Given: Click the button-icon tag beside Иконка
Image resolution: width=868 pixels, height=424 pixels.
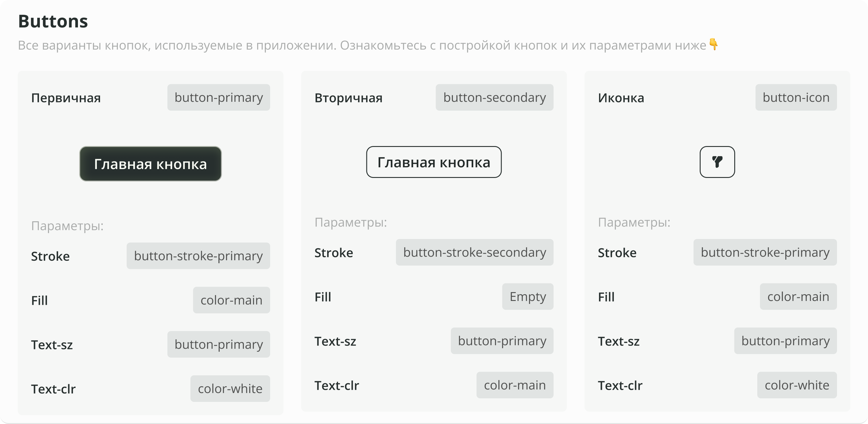Looking at the screenshot, I should 796,97.
